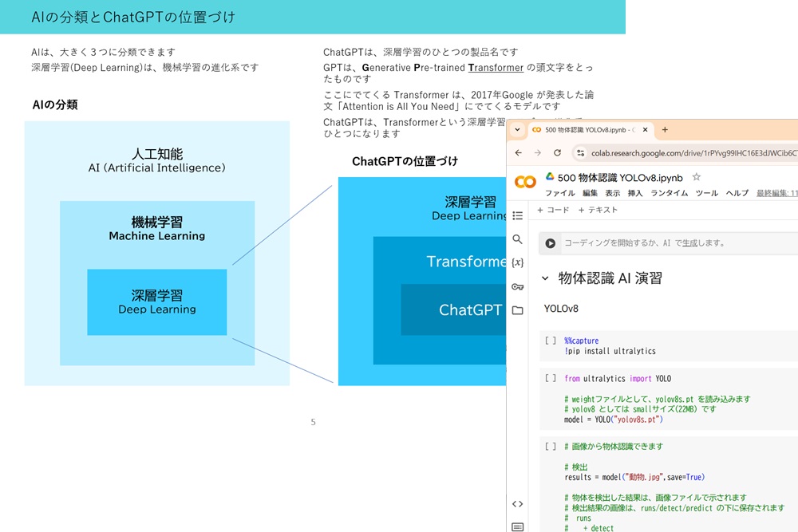
Task: Open the variables {x} sidebar panel
Action: [518, 262]
